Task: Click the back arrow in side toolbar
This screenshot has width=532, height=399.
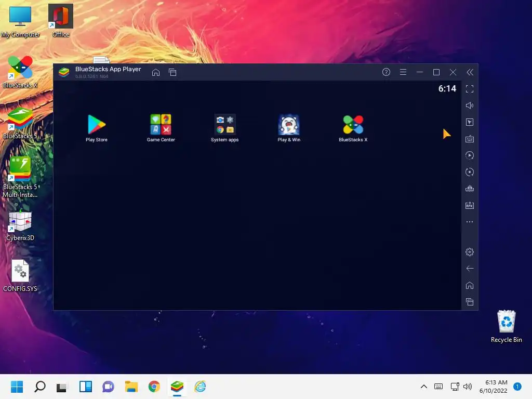Action: pyautogui.click(x=470, y=269)
